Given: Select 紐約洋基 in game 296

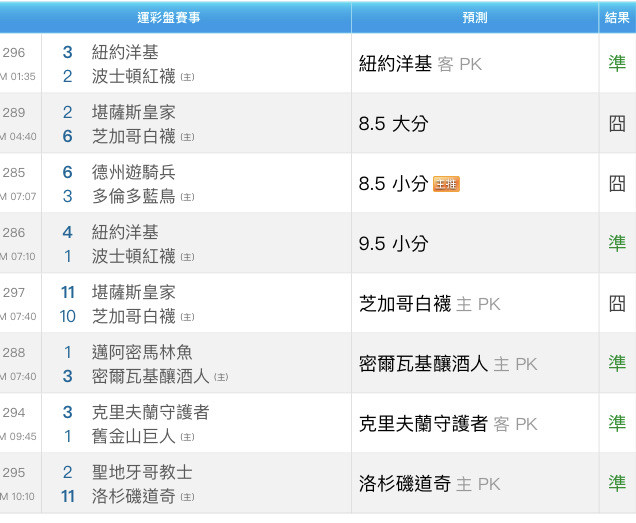Looking at the screenshot, I should [125, 52].
